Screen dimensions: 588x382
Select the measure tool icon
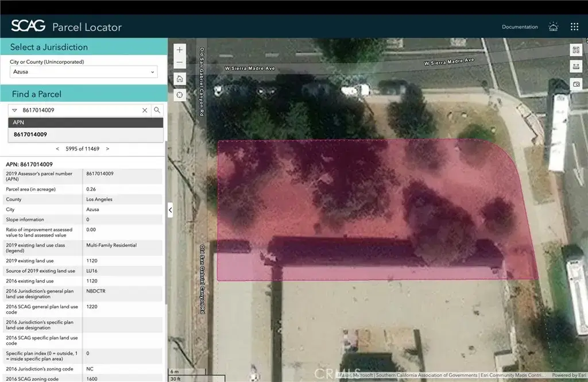click(575, 66)
